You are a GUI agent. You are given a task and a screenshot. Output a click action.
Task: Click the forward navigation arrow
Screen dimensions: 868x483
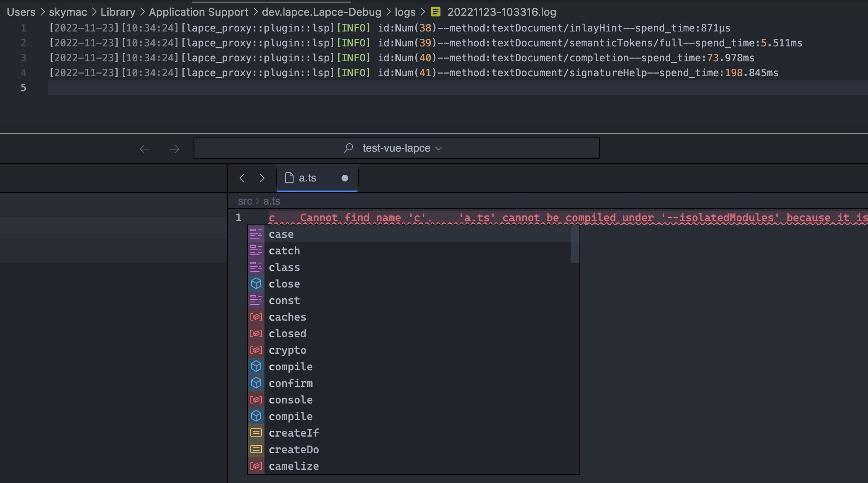tap(175, 149)
